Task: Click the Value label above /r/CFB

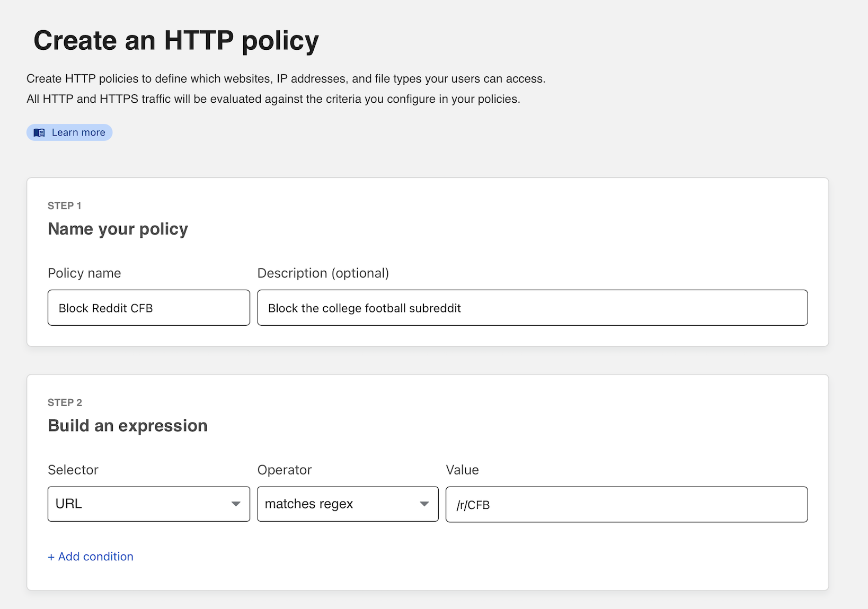Action: click(x=462, y=469)
